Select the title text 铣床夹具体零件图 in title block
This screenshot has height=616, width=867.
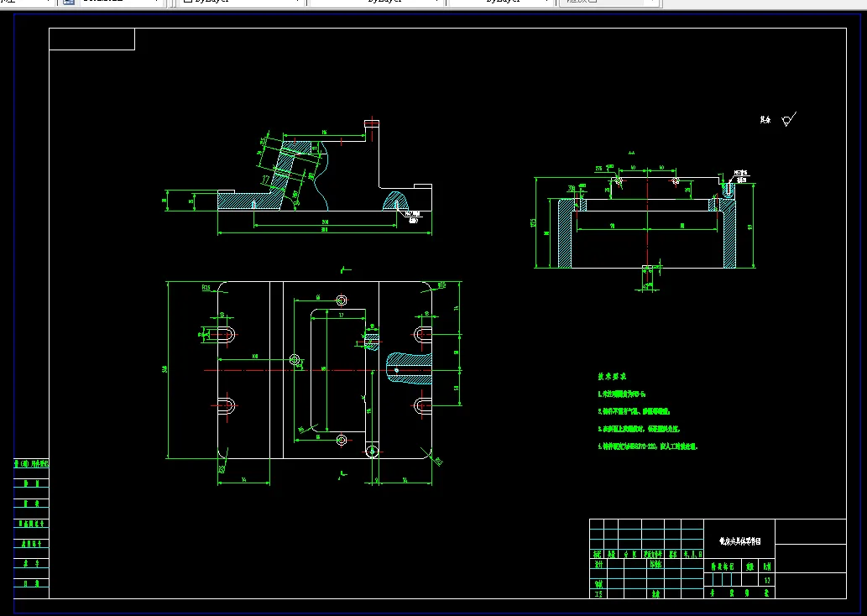point(739,541)
